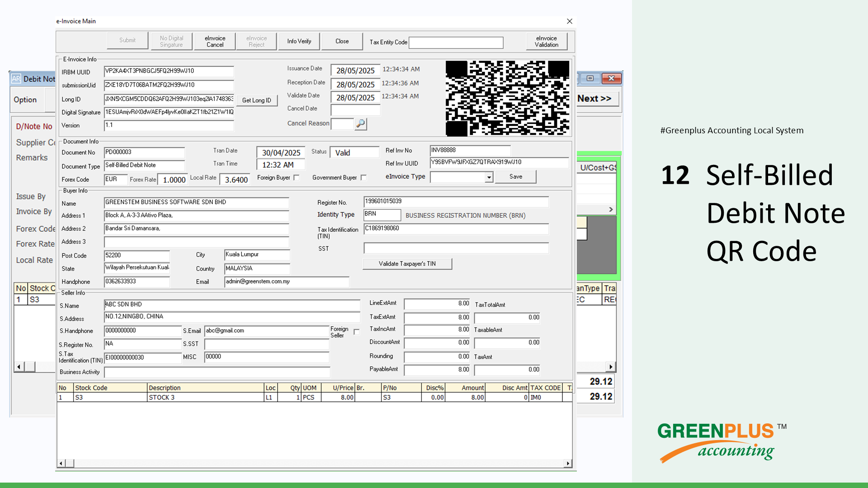Click the Cancel Reason magnifier lookup icon
868x488 pixels.
361,123
